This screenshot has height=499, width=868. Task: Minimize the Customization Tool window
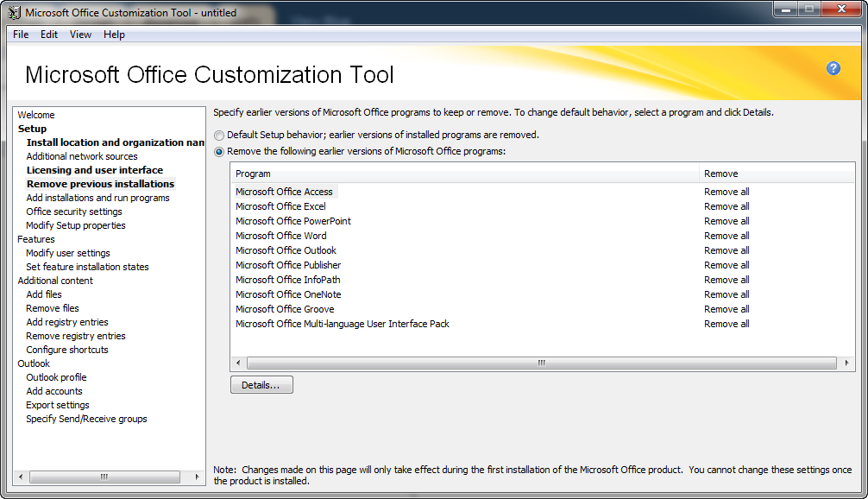[x=785, y=9]
